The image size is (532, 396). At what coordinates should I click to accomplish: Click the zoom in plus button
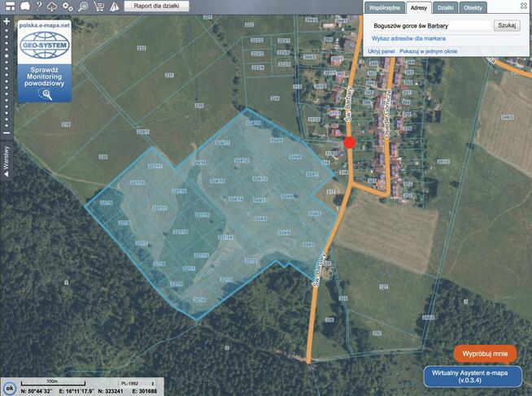(x=7, y=21)
